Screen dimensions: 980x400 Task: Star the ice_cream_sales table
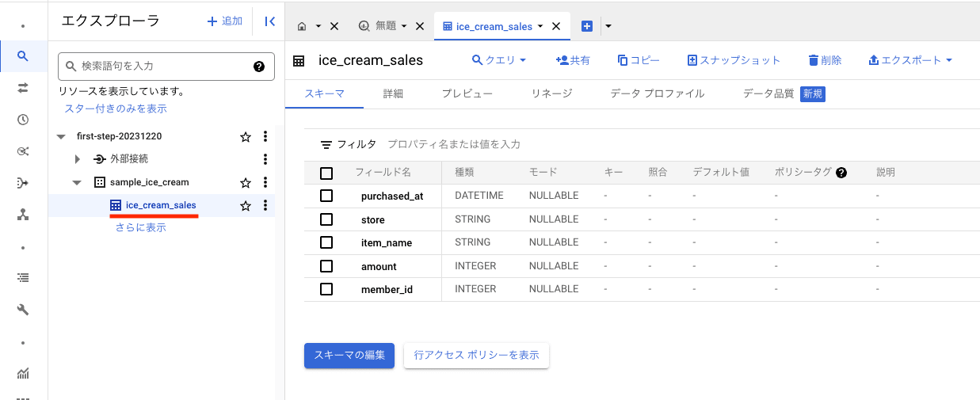[x=246, y=206]
